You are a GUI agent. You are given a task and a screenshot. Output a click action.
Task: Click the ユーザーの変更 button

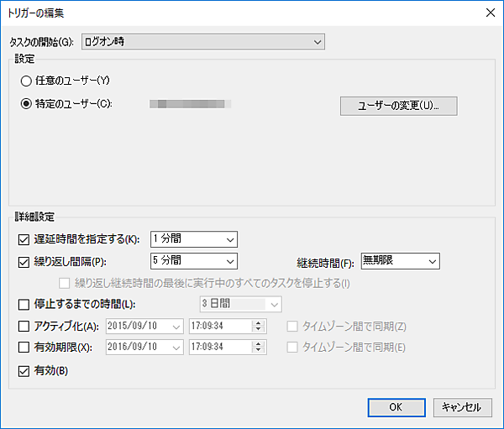click(x=398, y=106)
